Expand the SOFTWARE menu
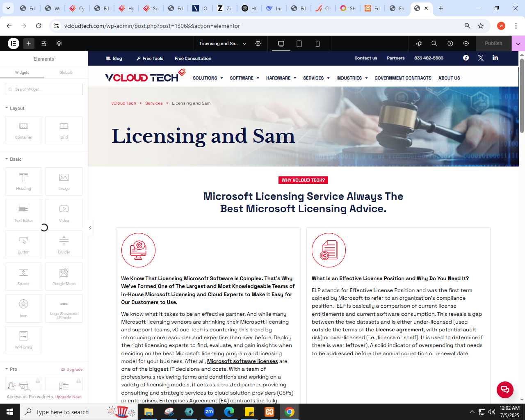Image resolution: width=525 pixels, height=420 pixels. click(244, 78)
